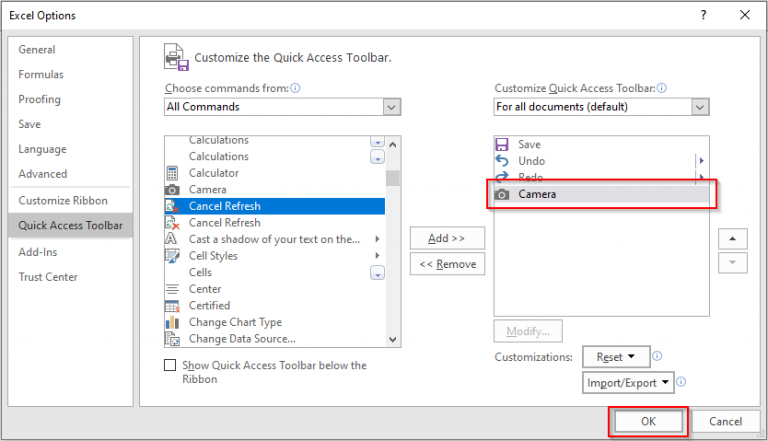Click commands list scrollbar down arrow
The image size is (768, 441).
pyautogui.click(x=392, y=339)
